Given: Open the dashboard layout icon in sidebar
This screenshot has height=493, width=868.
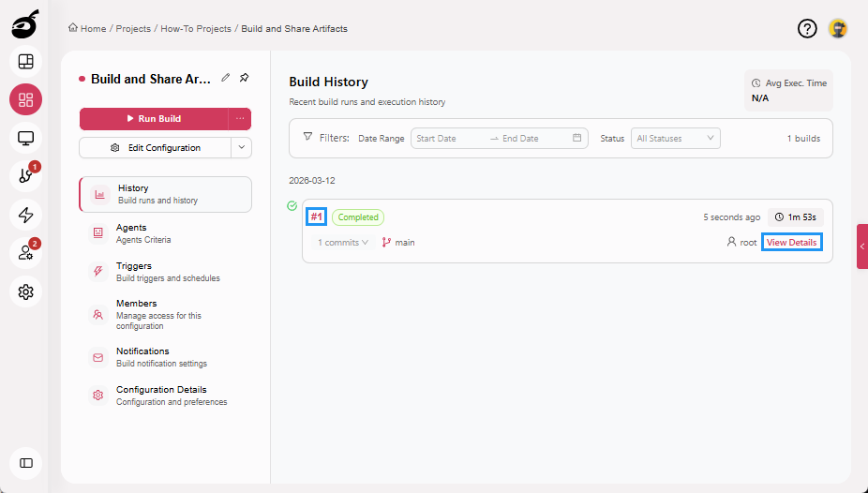Looking at the screenshot, I should coord(25,62).
